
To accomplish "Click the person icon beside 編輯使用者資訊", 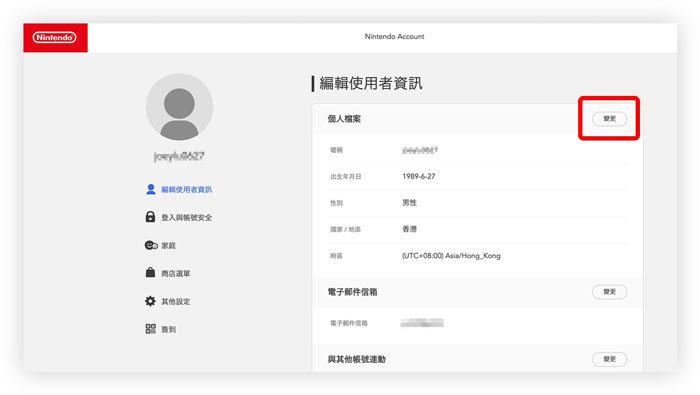I will pos(150,189).
